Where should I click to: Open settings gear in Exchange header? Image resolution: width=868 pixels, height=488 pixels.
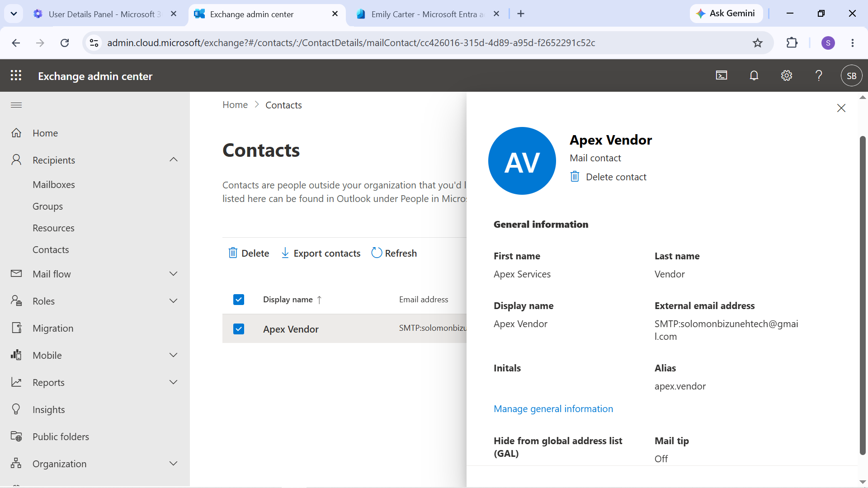[x=787, y=75]
